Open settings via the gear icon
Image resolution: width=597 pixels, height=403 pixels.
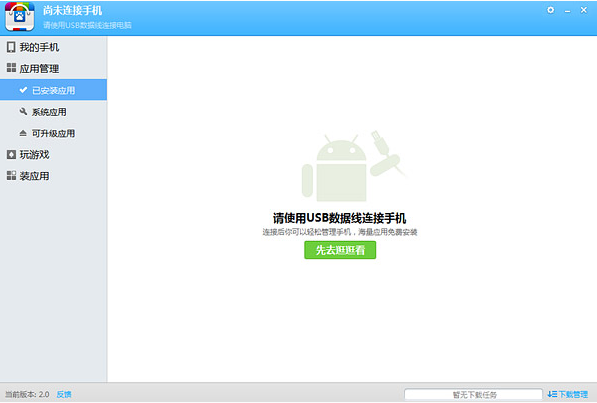coord(551,10)
